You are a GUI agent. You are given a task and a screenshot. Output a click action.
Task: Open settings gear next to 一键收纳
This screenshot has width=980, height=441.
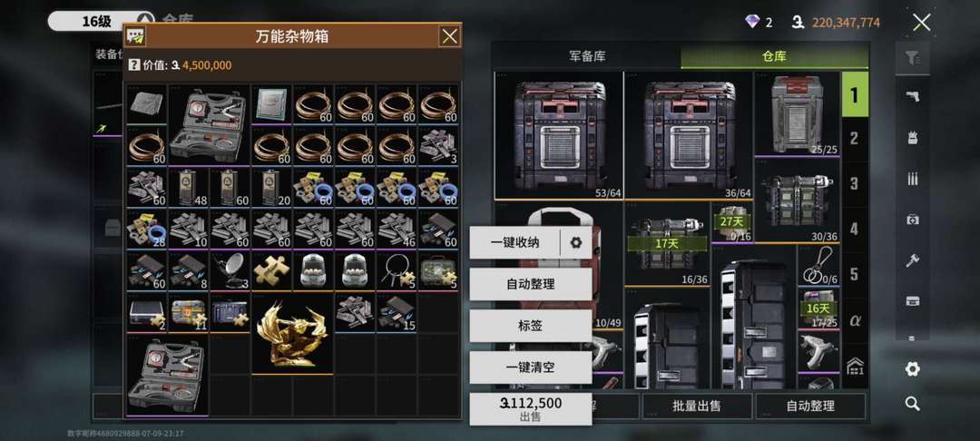(x=575, y=242)
